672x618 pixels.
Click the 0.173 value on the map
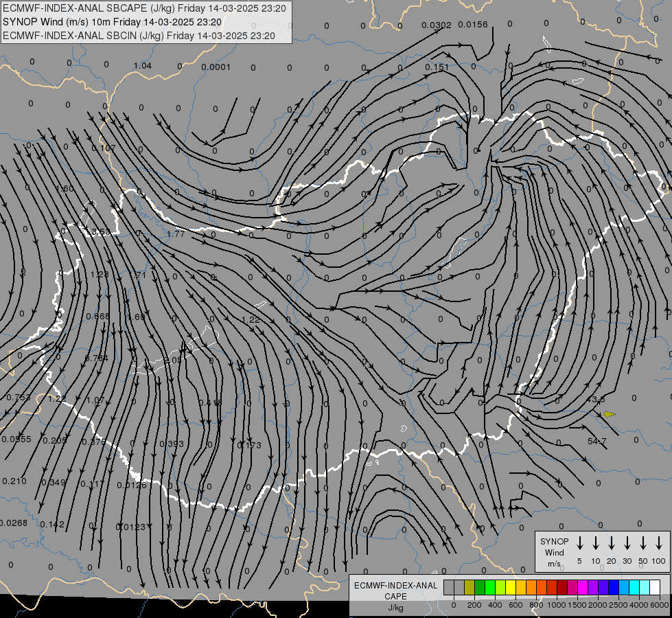pos(249,445)
